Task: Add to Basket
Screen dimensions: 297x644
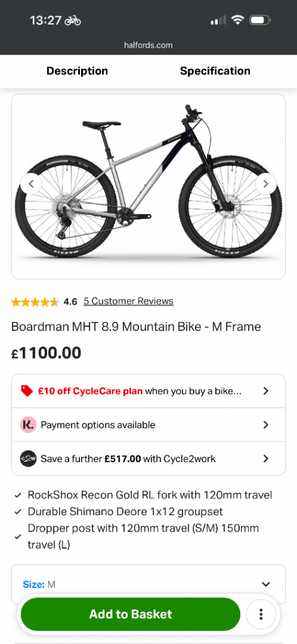Action: pyautogui.click(x=131, y=614)
